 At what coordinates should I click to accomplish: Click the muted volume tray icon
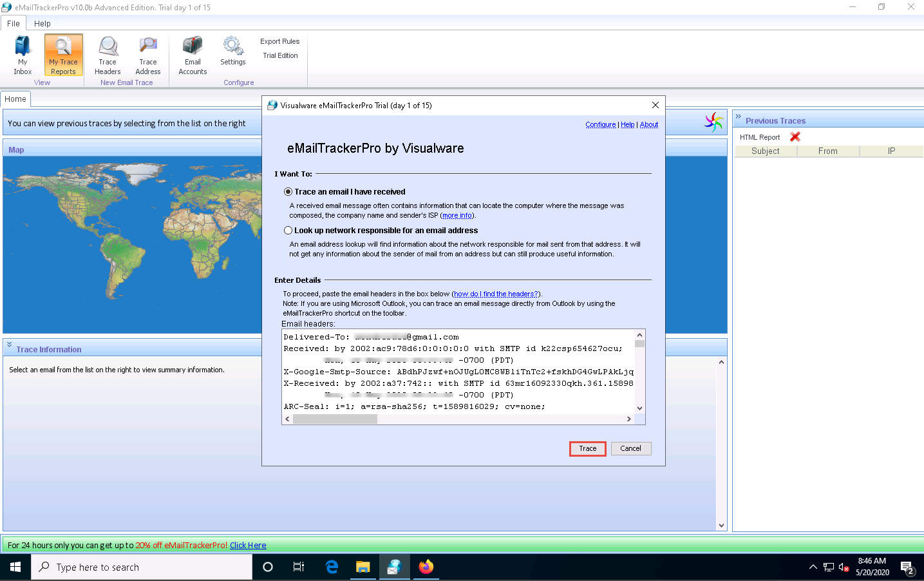[844, 567]
